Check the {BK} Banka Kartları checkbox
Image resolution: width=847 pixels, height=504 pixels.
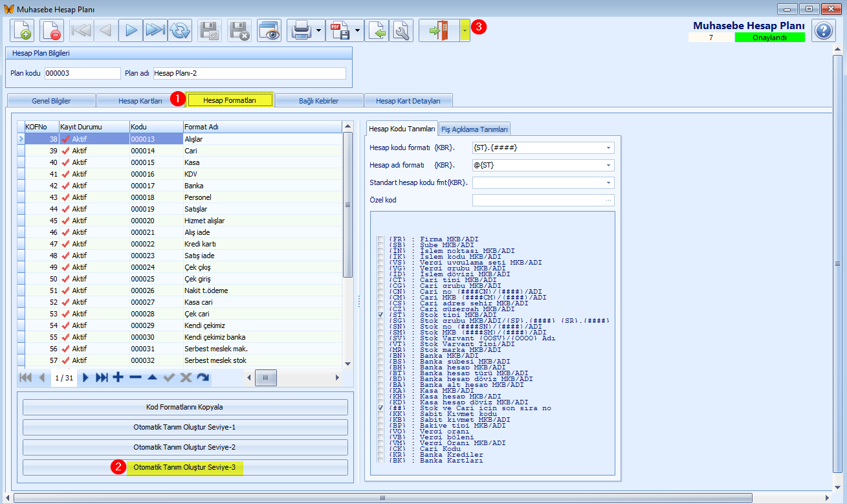tap(380, 461)
